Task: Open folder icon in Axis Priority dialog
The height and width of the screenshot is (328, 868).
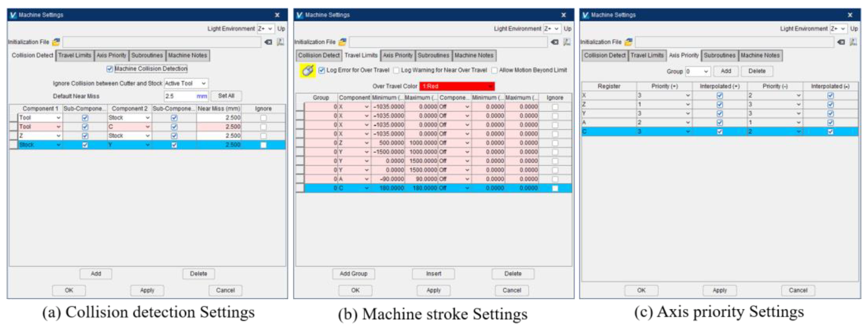Action: [x=628, y=42]
